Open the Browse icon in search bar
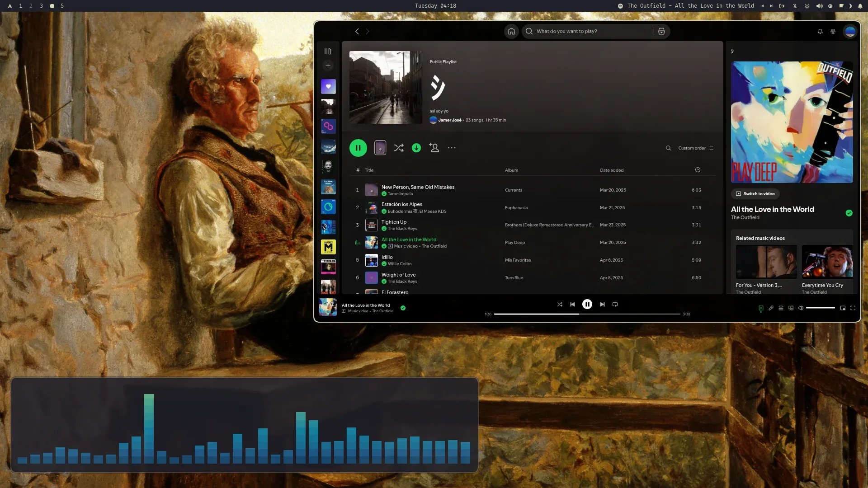 tap(661, 31)
